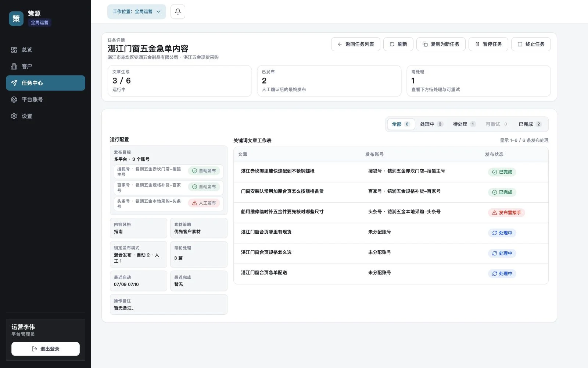Screen dimensions: 588x368
Task: Click 已完成 status badge for 湛江赤坎 article
Action: tap(502, 172)
